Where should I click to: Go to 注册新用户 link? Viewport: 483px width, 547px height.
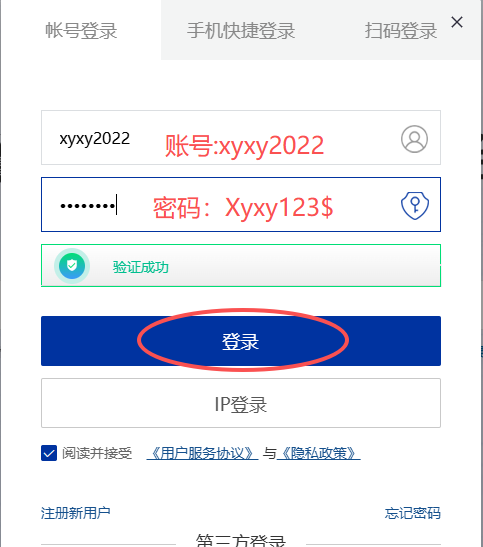click(x=76, y=513)
